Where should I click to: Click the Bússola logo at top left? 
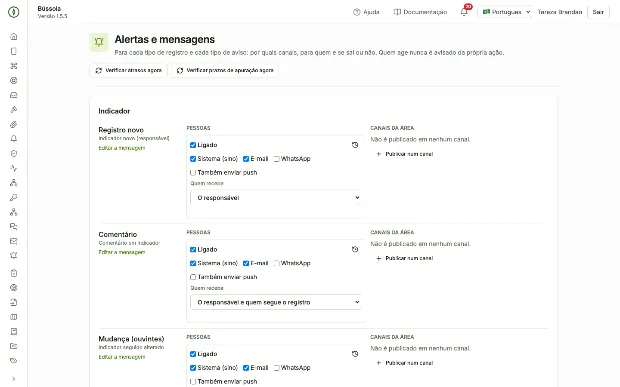(13, 12)
